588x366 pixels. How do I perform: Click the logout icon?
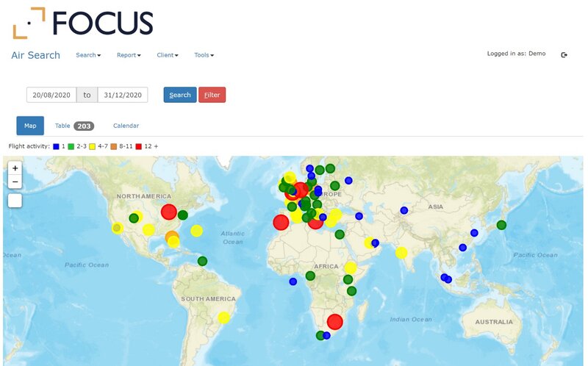click(x=564, y=54)
